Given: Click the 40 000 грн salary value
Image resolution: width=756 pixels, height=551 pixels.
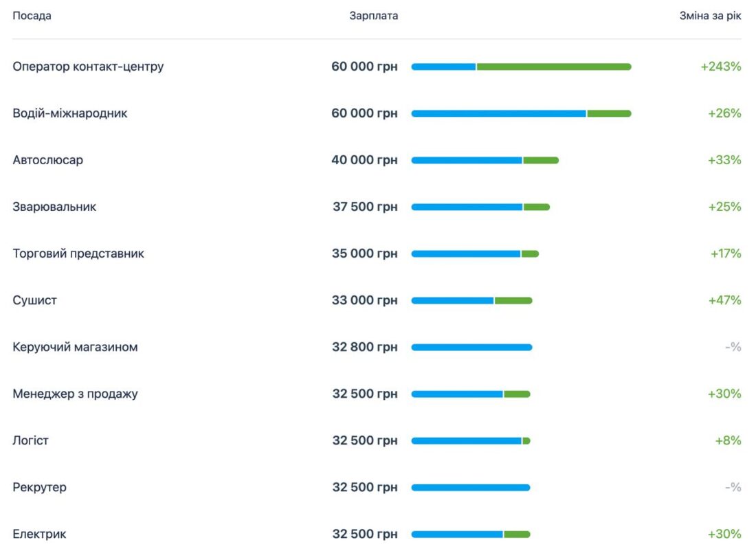Looking at the screenshot, I should [x=364, y=160].
